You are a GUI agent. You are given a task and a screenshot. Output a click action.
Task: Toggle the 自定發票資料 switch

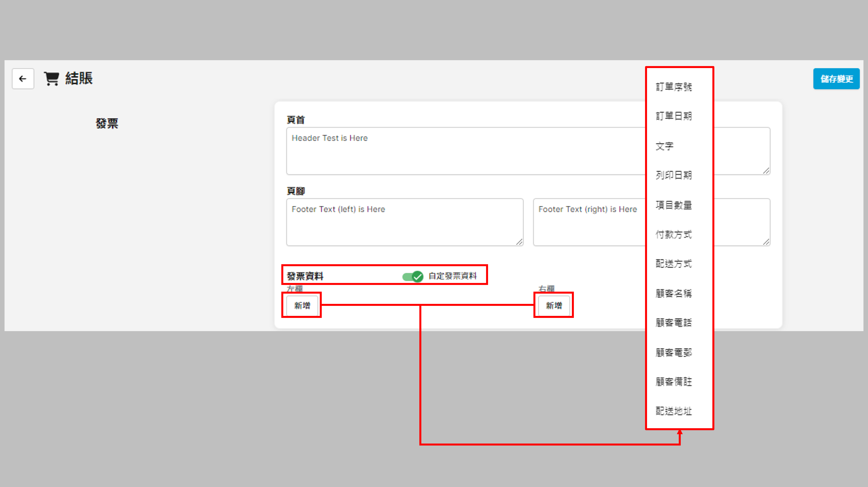pos(413,276)
